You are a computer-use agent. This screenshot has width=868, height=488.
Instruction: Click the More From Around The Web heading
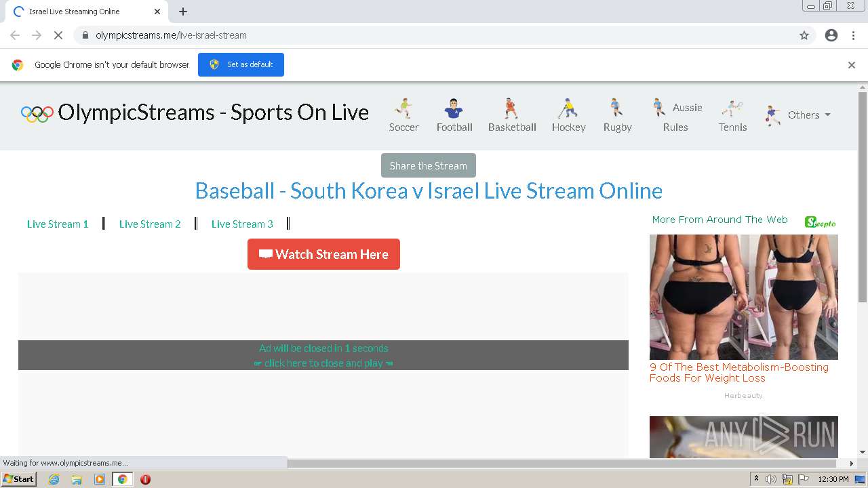[719, 220]
